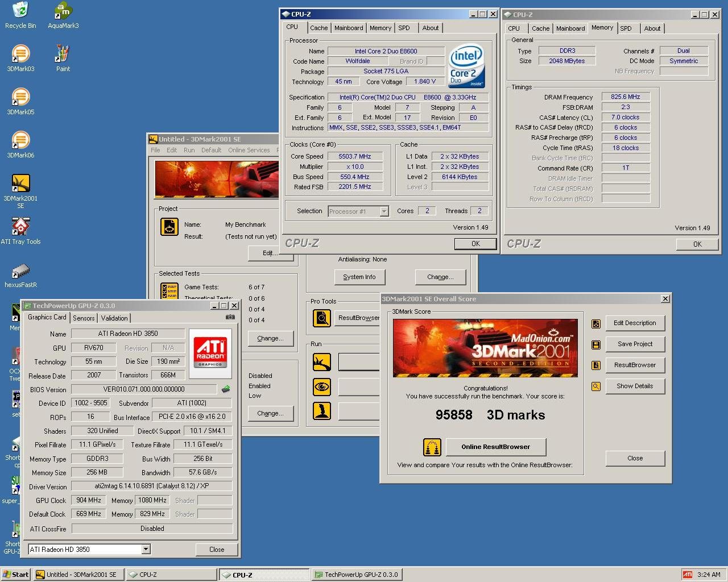Open the SPD tab in left CPU-Z window
Viewport: 728px width, 582px height.
(404, 28)
